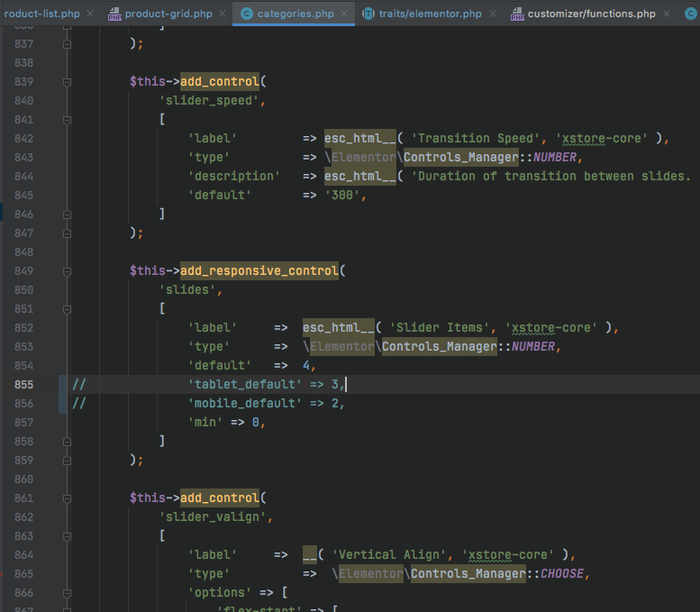Screen dimensions: 700x612
Task: Collapse the fold at line 839 add_control
Action: [x=67, y=82]
